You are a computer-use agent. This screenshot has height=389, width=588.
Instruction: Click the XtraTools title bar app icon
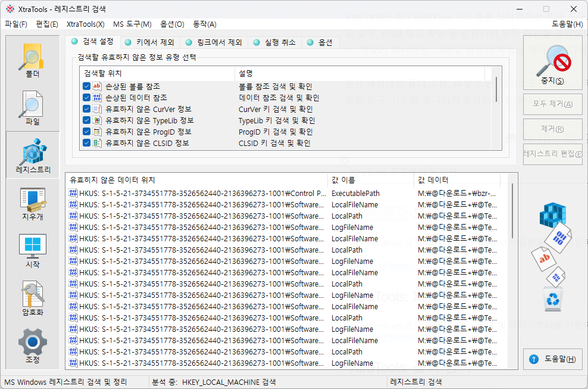pos(10,8)
